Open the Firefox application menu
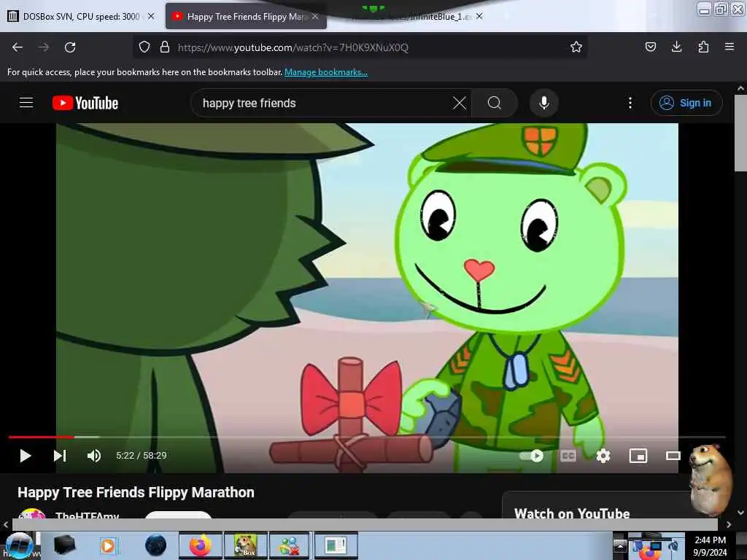This screenshot has height=560, width=747. pyautogui.click(x=729, y=47)
